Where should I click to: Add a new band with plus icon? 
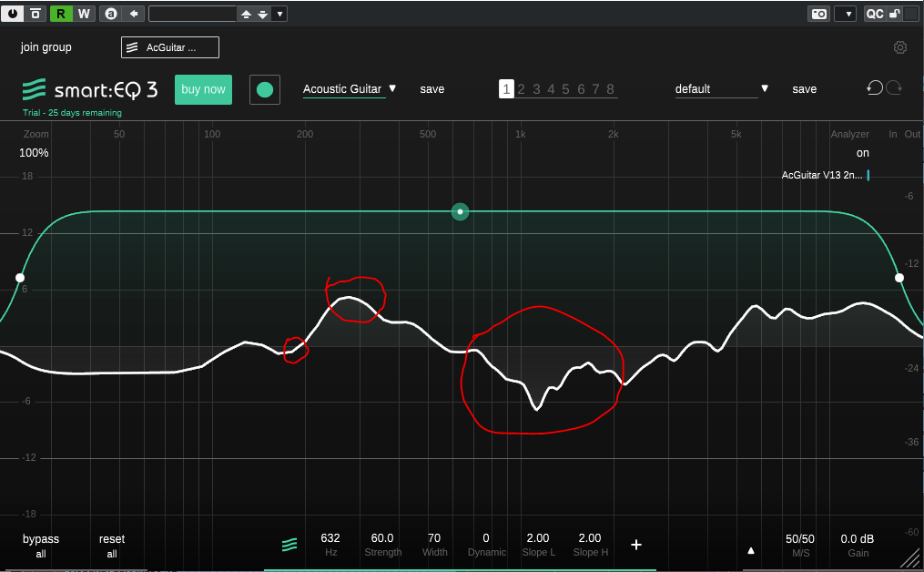(636, 545)
